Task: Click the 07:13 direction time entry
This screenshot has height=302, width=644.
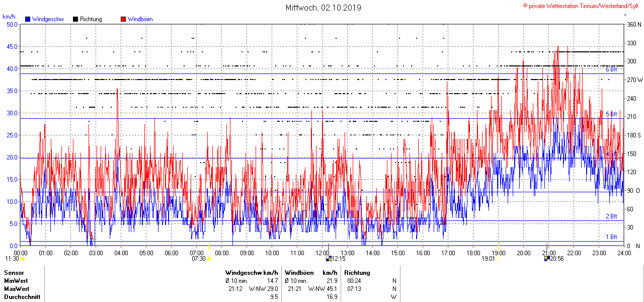Action: tap(354, 289)
